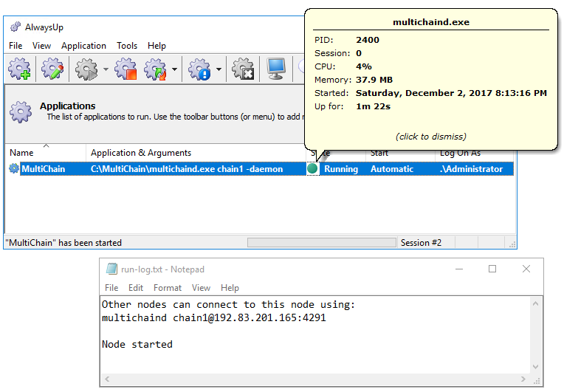This screenshot has width=564, height=392.
Task: Click the CPU 4% value in tooltip
Action: coord(364,66)
